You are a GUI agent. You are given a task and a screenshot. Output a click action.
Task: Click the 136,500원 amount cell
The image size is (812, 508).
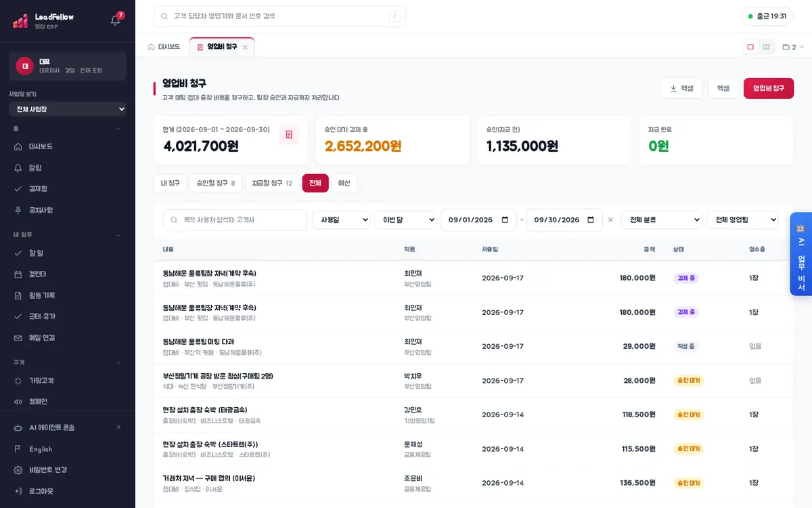(x=637, y=483)
